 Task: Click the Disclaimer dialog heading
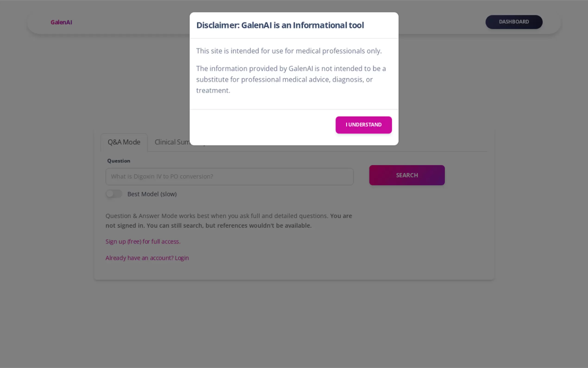280,25
